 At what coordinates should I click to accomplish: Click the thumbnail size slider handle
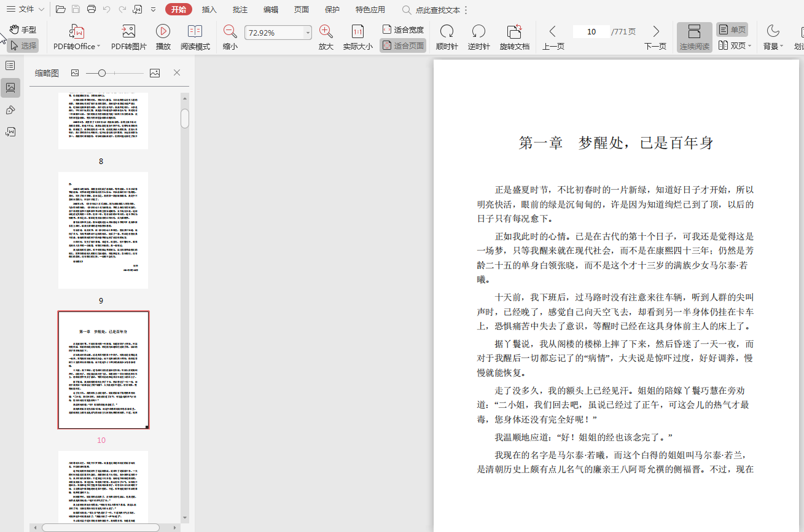[102, 73]
